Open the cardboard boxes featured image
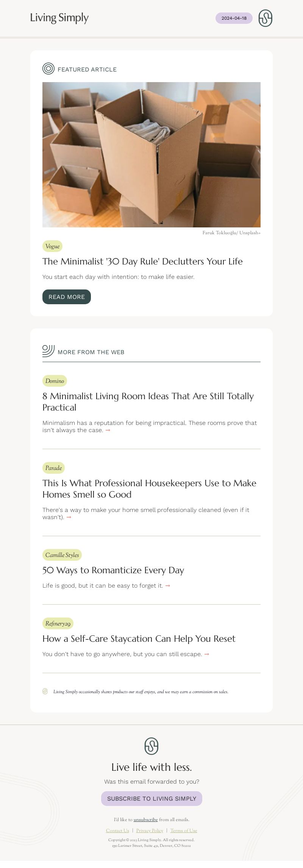 [x=151, y=155]
